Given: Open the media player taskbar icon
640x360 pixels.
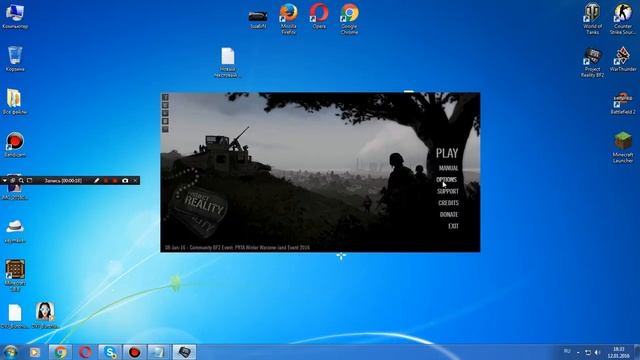Looking at the screenshot, I should pos(35,352).
